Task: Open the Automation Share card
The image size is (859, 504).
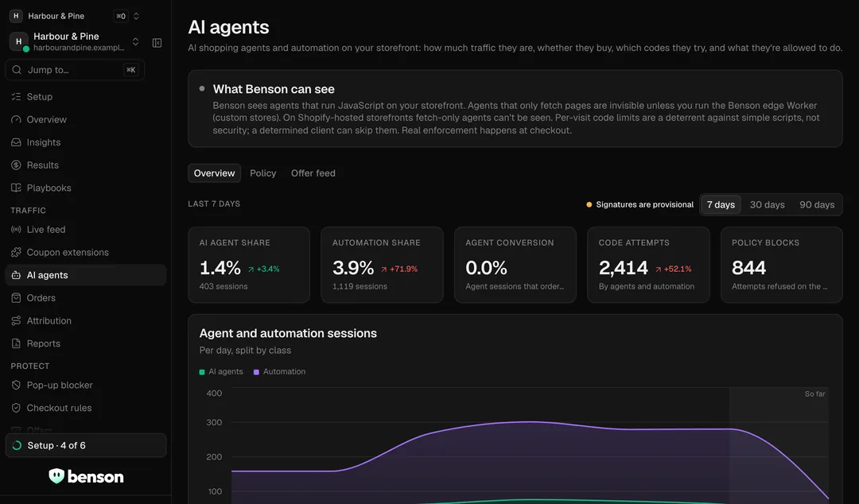Action: point(382,265)
